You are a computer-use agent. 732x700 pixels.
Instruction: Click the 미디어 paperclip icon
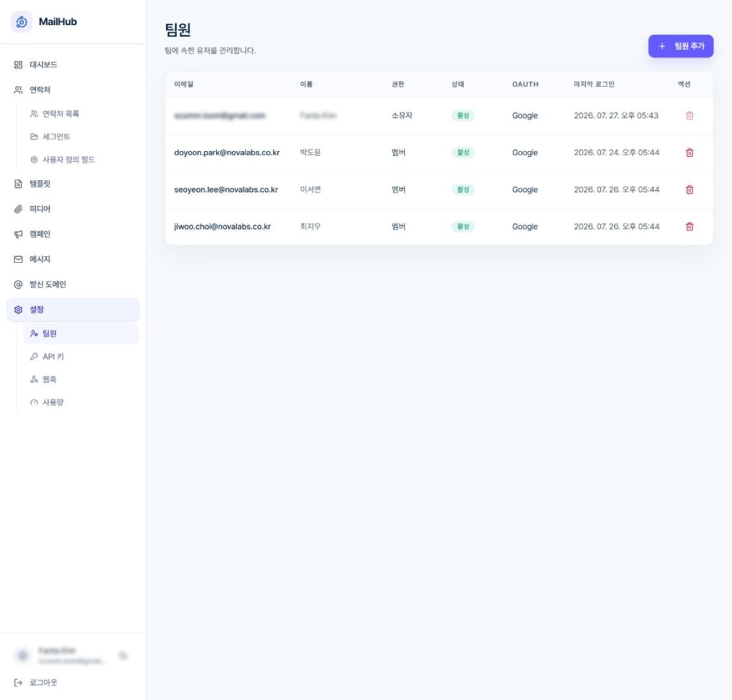coord(18,209)
